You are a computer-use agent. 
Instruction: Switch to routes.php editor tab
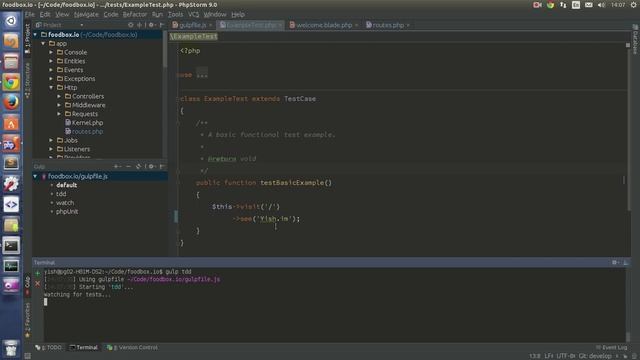387,25
